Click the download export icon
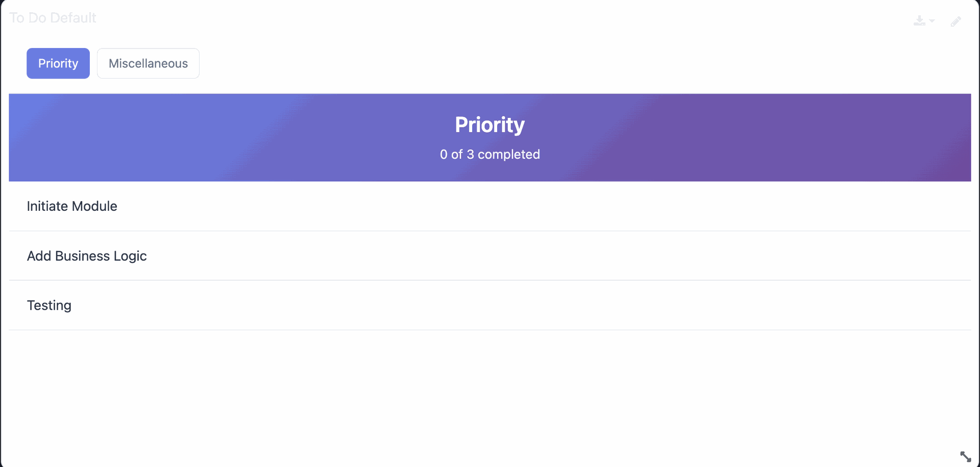 pyautogui.click(x=919, y=20)
